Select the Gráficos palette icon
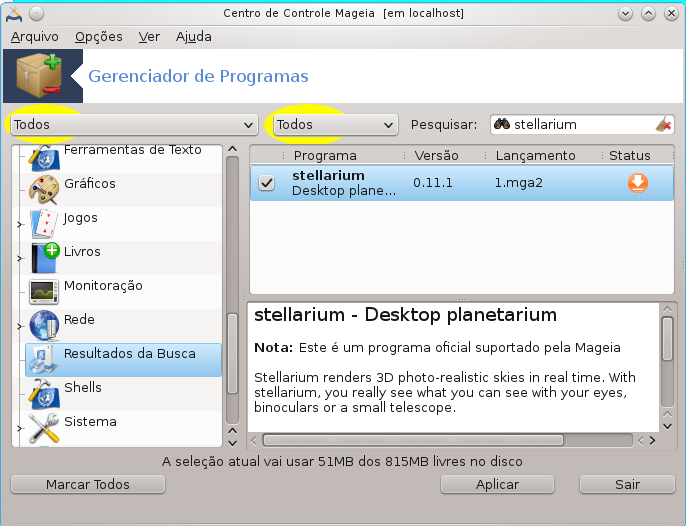 pos(44,189)
